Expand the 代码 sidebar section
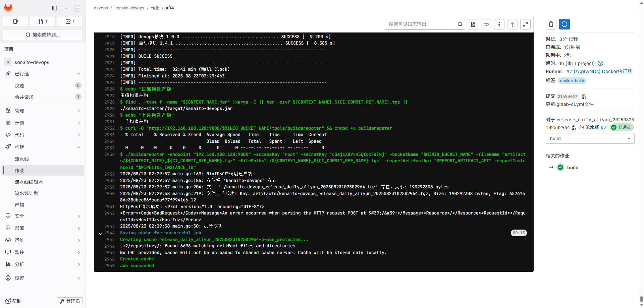This screenshot has height=308, width=644. coord(43,135)
